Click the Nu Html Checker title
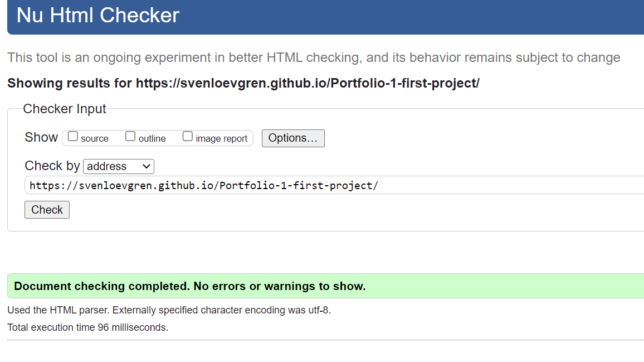The image size is (644, 362). pyautogui.click(x=97, y=15)
